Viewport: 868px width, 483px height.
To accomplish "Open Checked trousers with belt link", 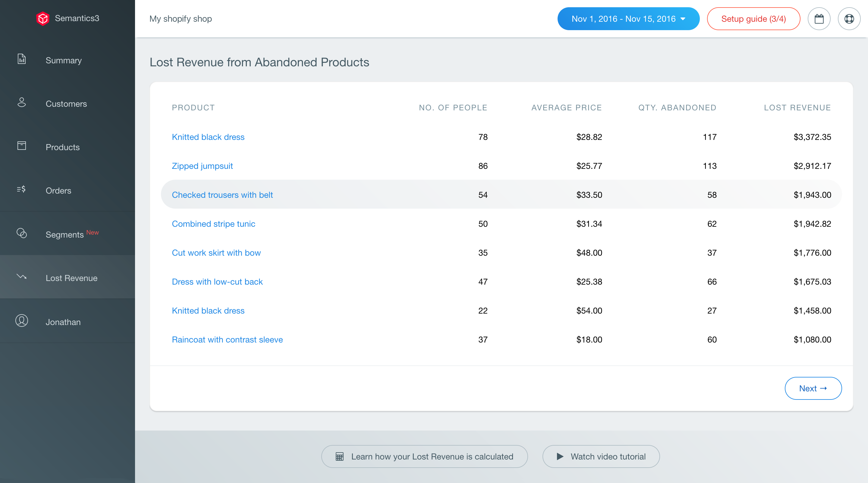I will [x=222, y=195].
